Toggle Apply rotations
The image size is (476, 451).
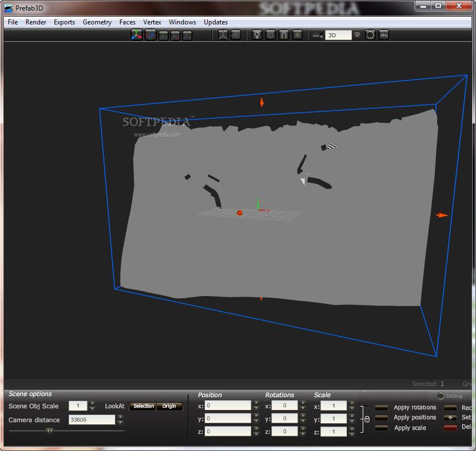point(382,407)
